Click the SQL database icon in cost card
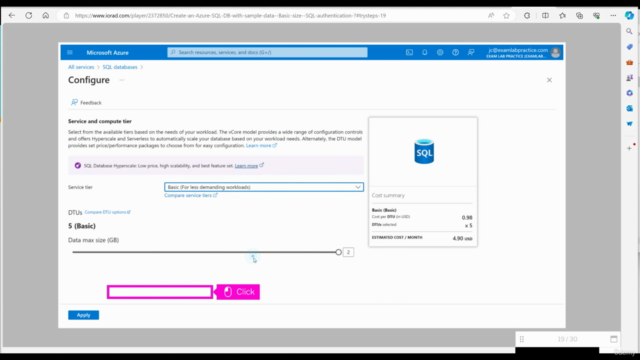The height and width of the screenshot is (360, 640). [x=424, y=151]
